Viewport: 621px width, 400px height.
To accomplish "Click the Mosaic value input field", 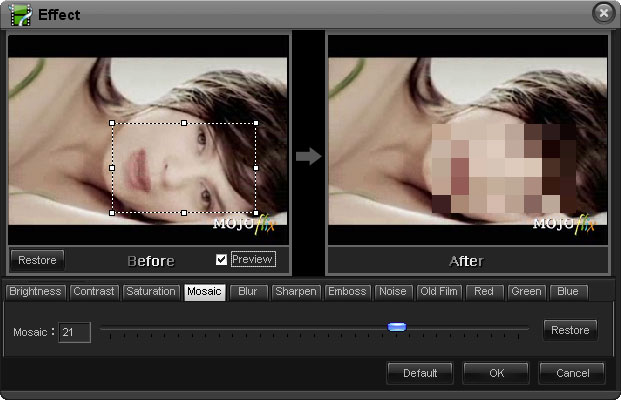I will point(74,332).
